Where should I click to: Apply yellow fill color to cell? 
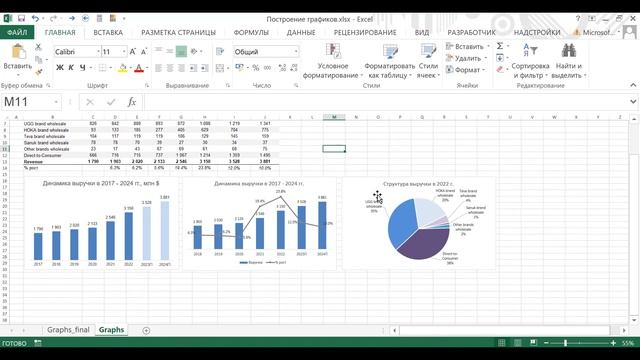tap(122, 68)
